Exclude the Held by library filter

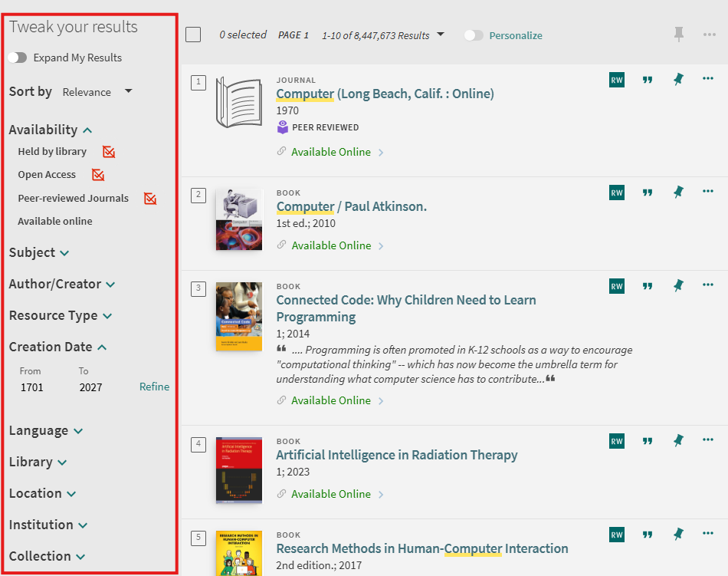coord(109,152)
